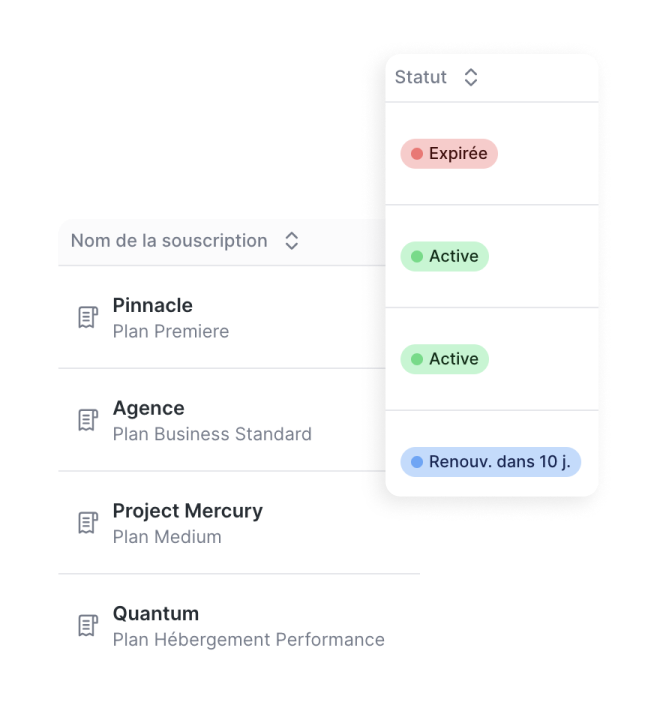Click the Plan Business Standard subtitle
Viewport: 657px width, 723px height.
coord(212,435)
